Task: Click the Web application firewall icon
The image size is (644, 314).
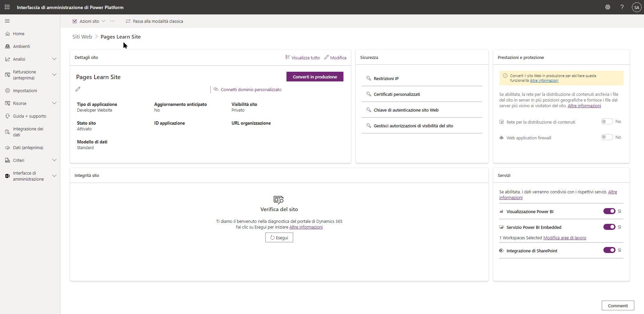Action: tap(501, 138)
